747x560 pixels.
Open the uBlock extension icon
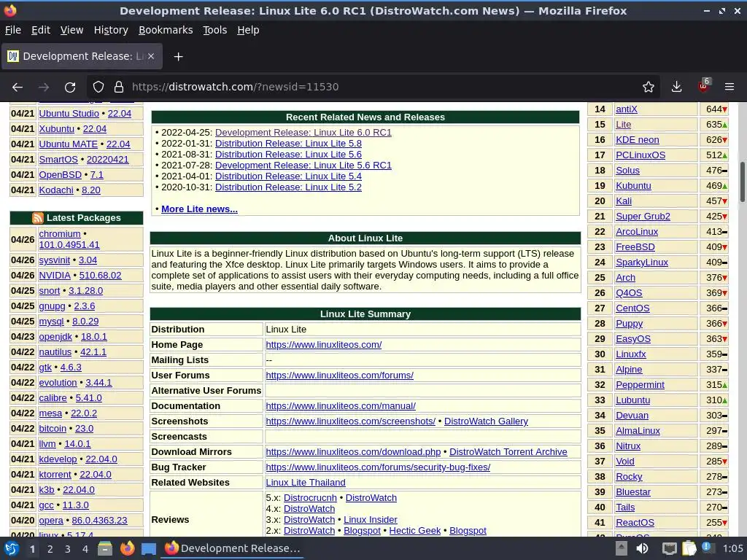[704, 86]
